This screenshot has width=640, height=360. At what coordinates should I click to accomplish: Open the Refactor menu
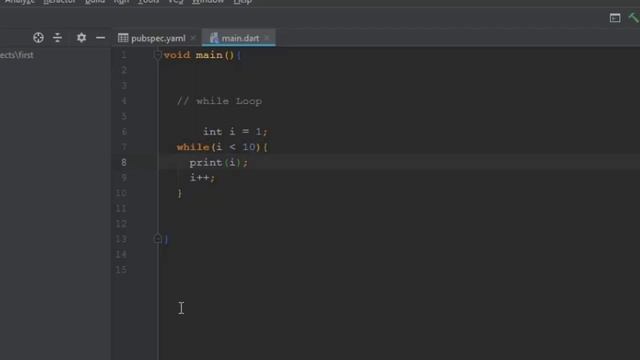pos(60,2)
